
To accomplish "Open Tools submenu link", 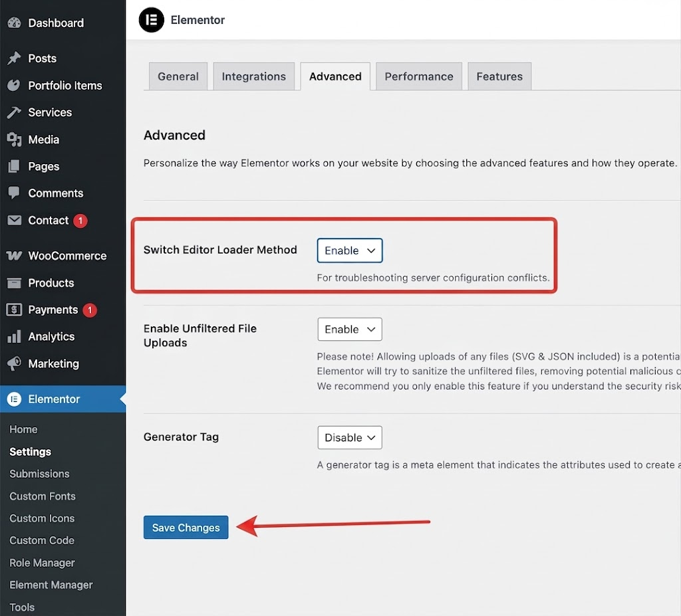I will coord(22,607).
